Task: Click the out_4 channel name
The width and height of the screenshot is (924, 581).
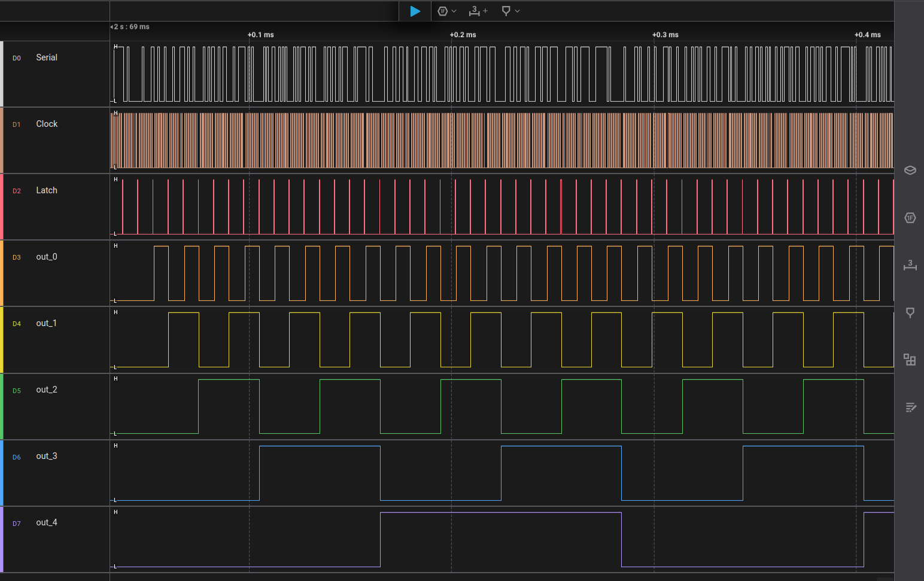Action: (x=47, y=522)
